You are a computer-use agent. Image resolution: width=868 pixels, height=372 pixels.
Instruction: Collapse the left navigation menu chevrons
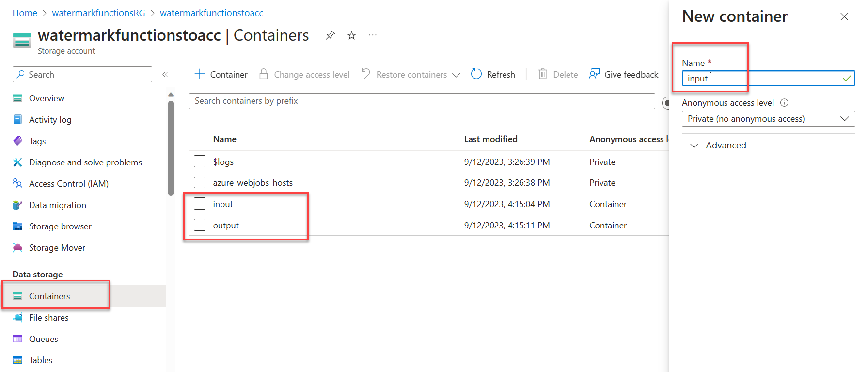tap(165, 74)
